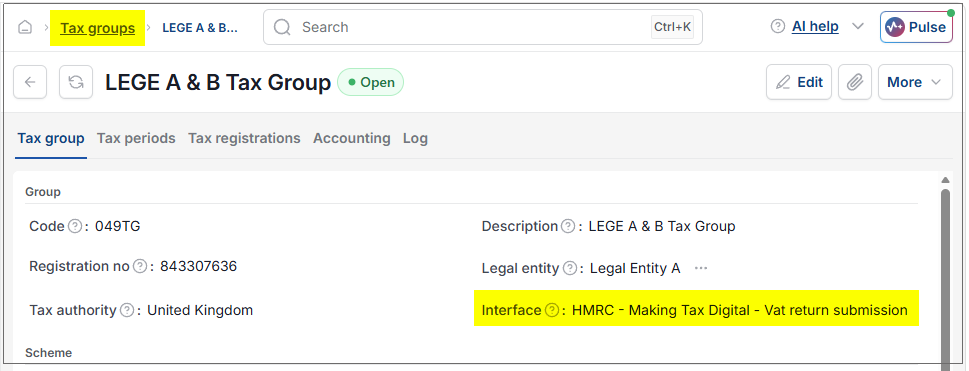969x371 pixels.
Task: Select the Accounting tab
Action: pyautogui.click(x=352, y=139)
